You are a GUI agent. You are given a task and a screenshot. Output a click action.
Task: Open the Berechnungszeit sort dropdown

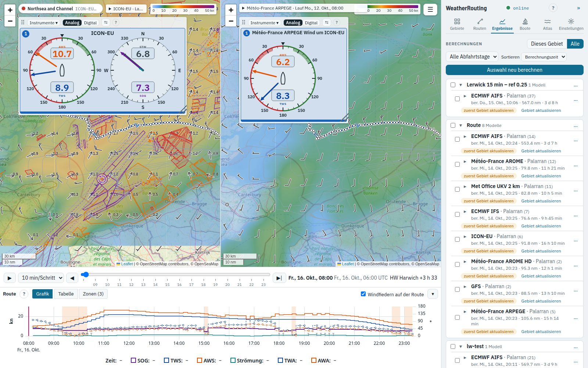pos(544,57)
